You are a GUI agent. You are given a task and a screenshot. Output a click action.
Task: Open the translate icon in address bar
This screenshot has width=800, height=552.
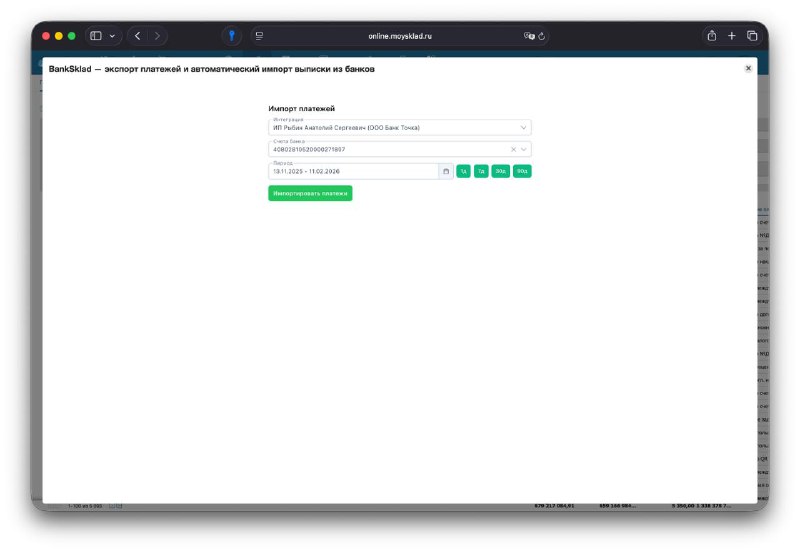(x=529, y=36)
